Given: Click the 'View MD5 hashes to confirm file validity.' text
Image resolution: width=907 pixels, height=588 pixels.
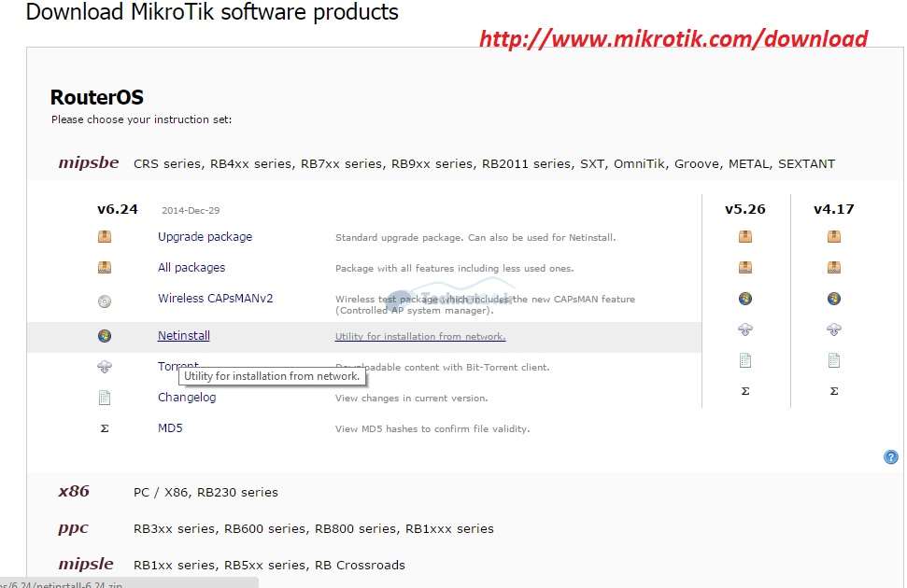Looking at the screenshot, I should point(432,429).
